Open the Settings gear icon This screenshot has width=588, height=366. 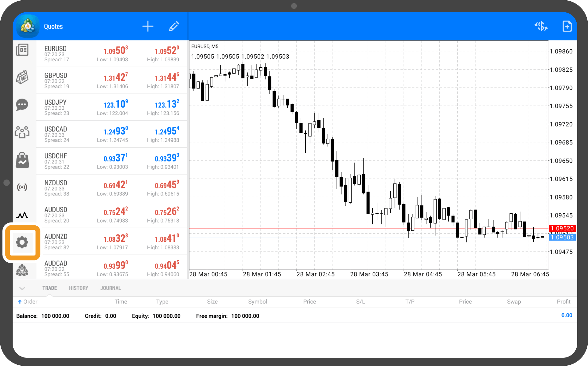point(22,243)
